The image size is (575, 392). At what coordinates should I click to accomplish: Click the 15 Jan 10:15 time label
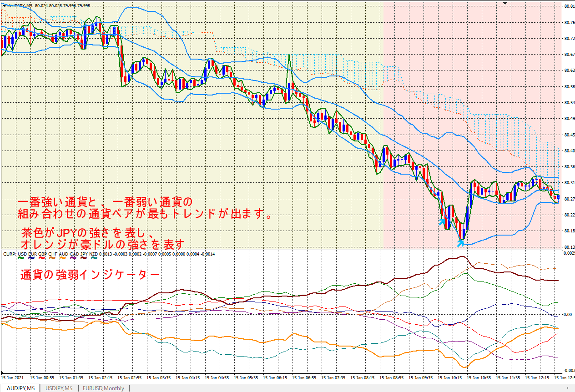[x=450, y=377]
